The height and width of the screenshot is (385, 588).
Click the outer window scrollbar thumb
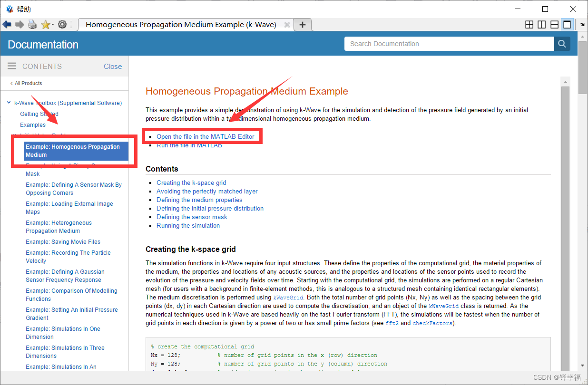[x=583, y=67]
